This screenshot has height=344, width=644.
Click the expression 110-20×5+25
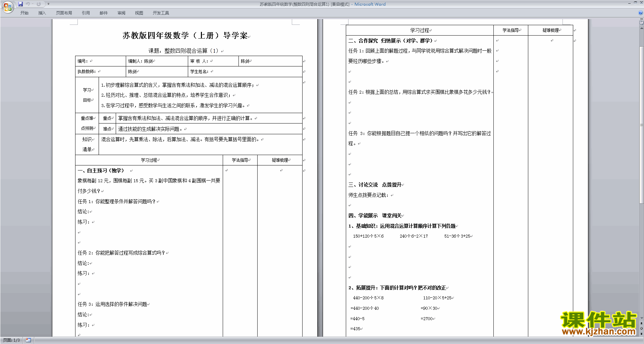(x=437, y=298)
